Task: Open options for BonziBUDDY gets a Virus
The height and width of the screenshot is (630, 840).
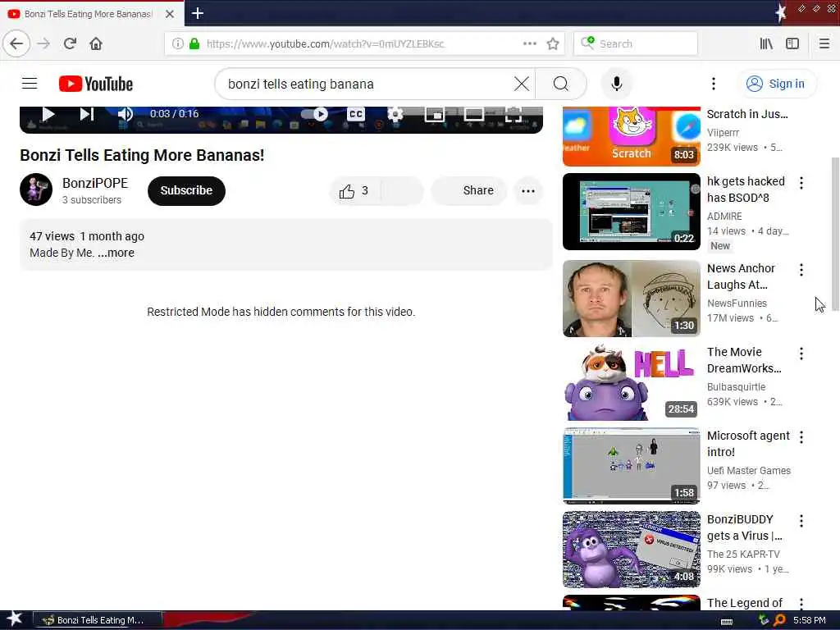Action: pos(801,521)
